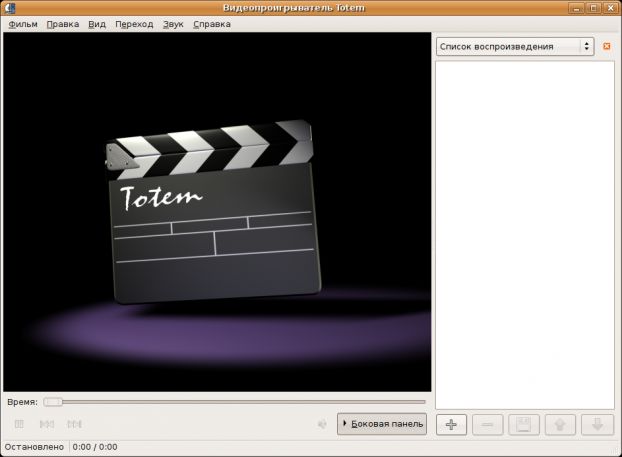Click the add to playlist plus button
Screen dimensions: 622x457
point(451,424)
